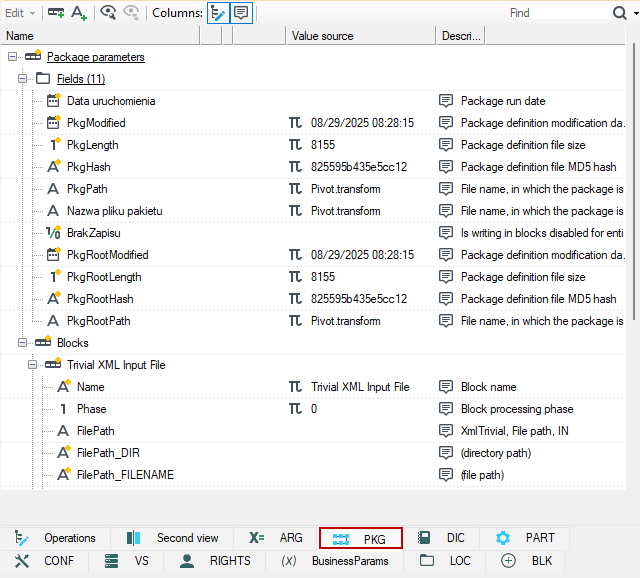Click the Blocks node icon
The height and width of the screenshot is (578, 640).
[43, 342]
